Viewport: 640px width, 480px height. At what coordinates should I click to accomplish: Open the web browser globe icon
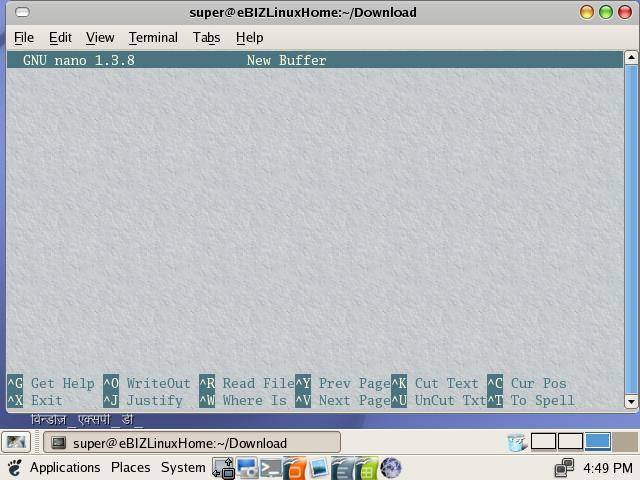pyautogui.click(x=391, y=468)
